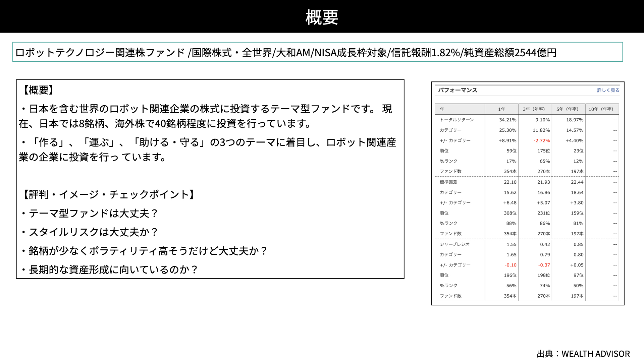
Task: Click the 【評判・イメージ・チェックポイント】 heading
Action: pyautogui.click(x=109, y=194)
